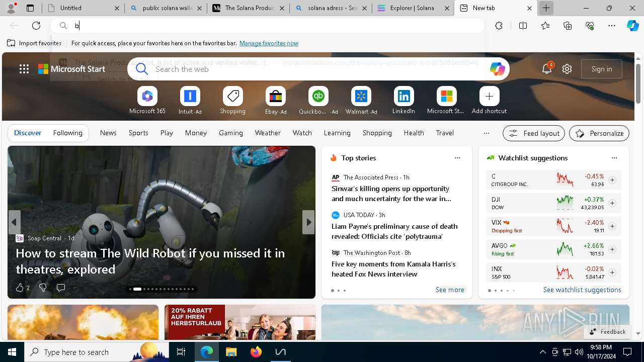The width and height of the screenshot is (644, 362).
Task: Open the Extensions puzzle icon
Action: (499, 26)
